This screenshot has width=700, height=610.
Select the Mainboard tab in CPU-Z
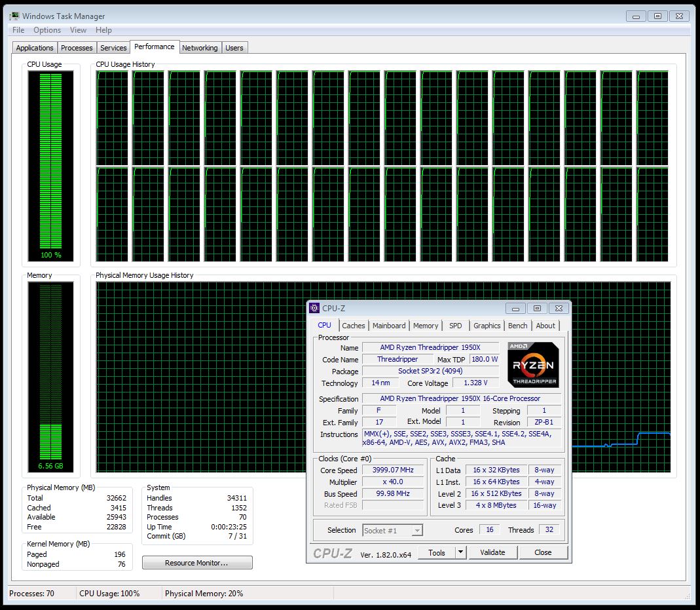click(x=389, y=326)
